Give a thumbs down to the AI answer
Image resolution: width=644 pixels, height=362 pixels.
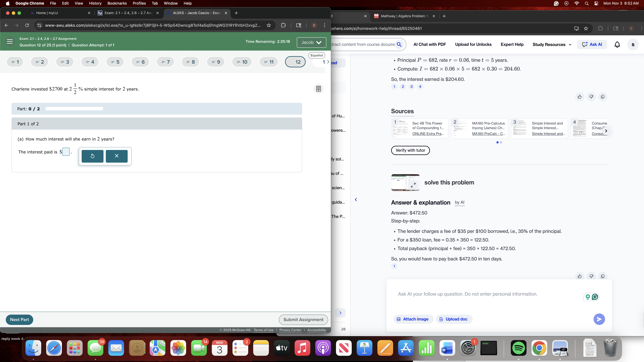(591, 276)
